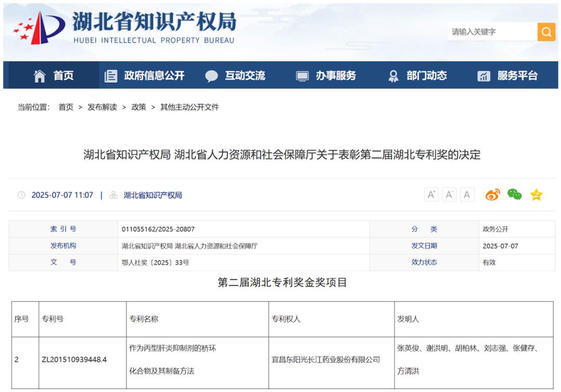561x392 pixels.
Task: Click the yellow star favorite icon
Action: pyautogui.click(x=536, y=195)
